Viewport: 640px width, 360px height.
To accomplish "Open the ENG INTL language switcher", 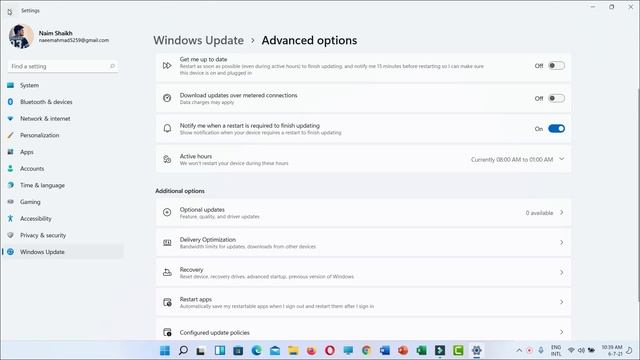I will (x=556, y=351).
